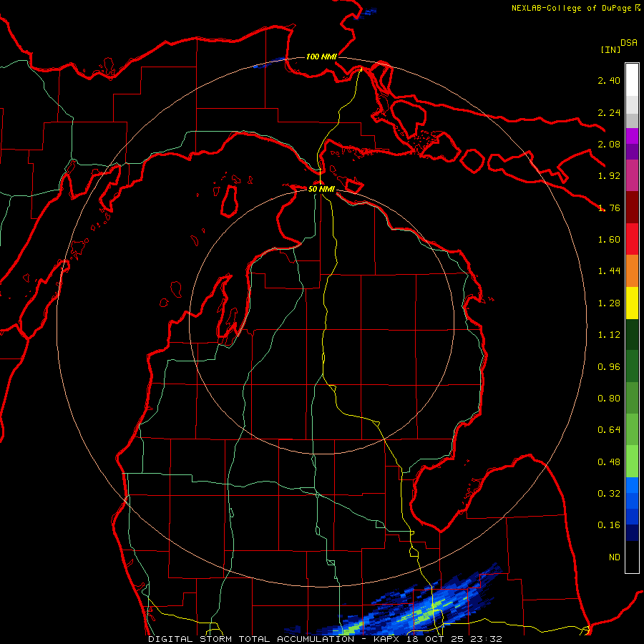Screen dimensions: 644x644
Task: Click the 0.48 legend value
Action: [x=609, y=462]
